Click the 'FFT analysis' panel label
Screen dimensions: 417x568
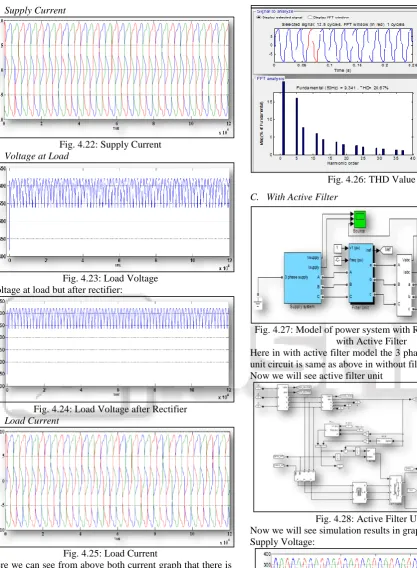click(x=270, y=78)
